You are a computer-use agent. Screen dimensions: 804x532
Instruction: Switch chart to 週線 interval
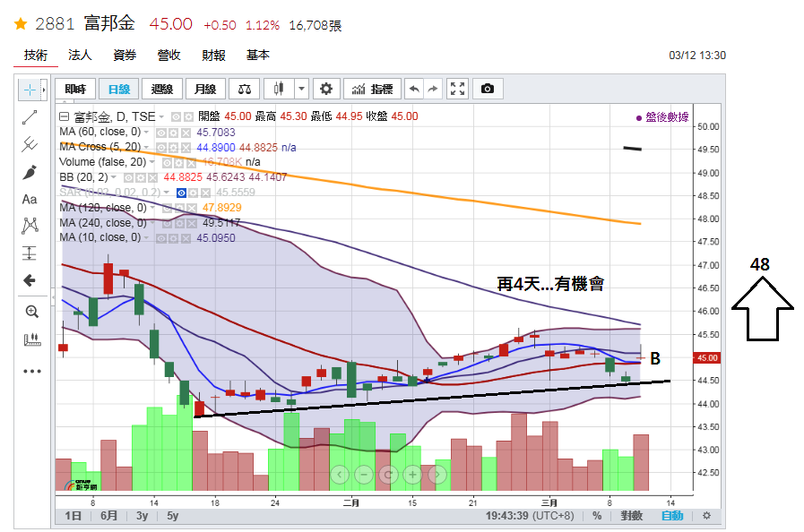(162, 90)
